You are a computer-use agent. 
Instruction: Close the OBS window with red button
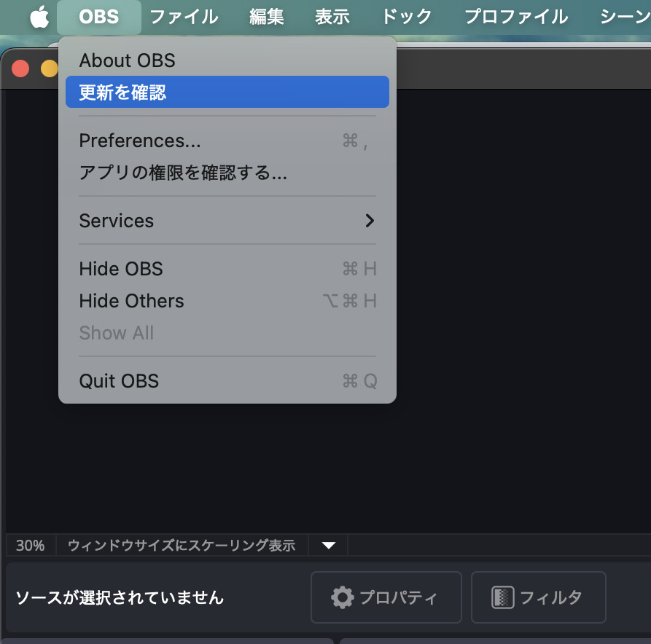point(20,69)
